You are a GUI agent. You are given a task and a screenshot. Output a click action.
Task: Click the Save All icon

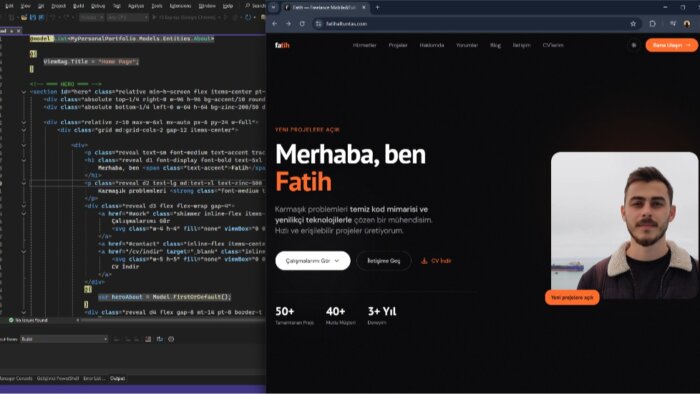pos(41,17)
